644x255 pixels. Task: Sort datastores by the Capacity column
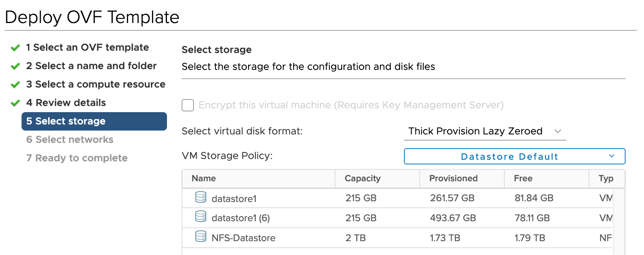tap(362, 178)
